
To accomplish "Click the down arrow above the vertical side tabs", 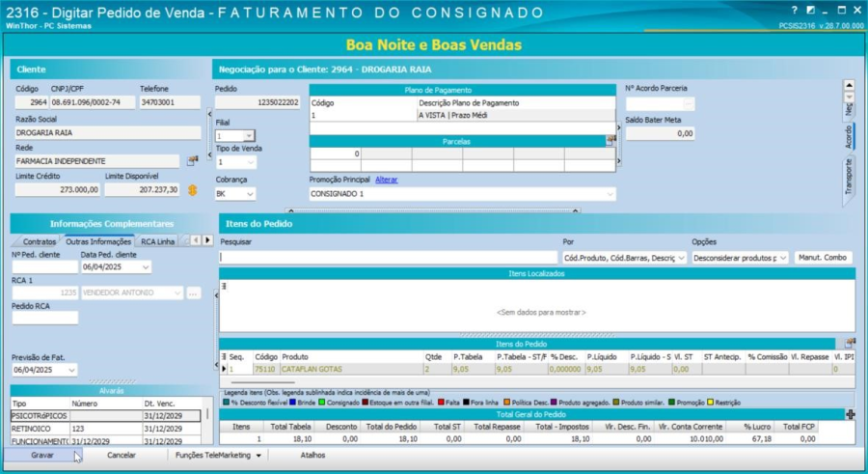I will (849, 97).
